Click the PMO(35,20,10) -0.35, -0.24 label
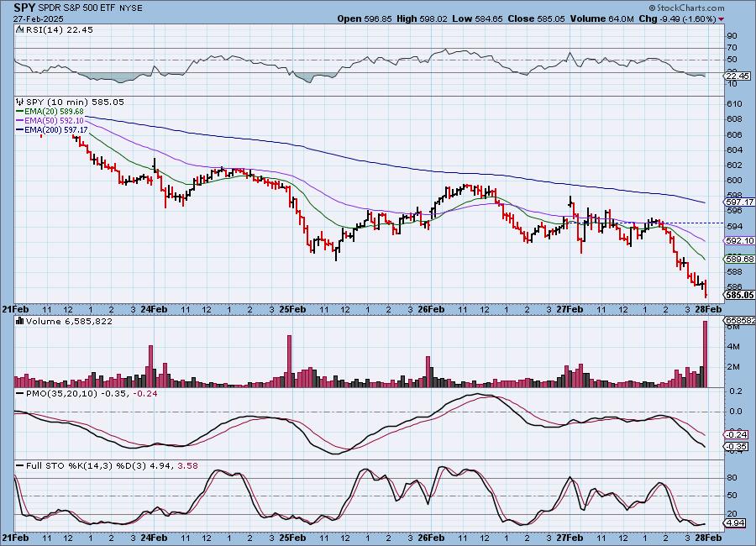The width and height of the screenshot is (756, 546). tap(92, 394)
